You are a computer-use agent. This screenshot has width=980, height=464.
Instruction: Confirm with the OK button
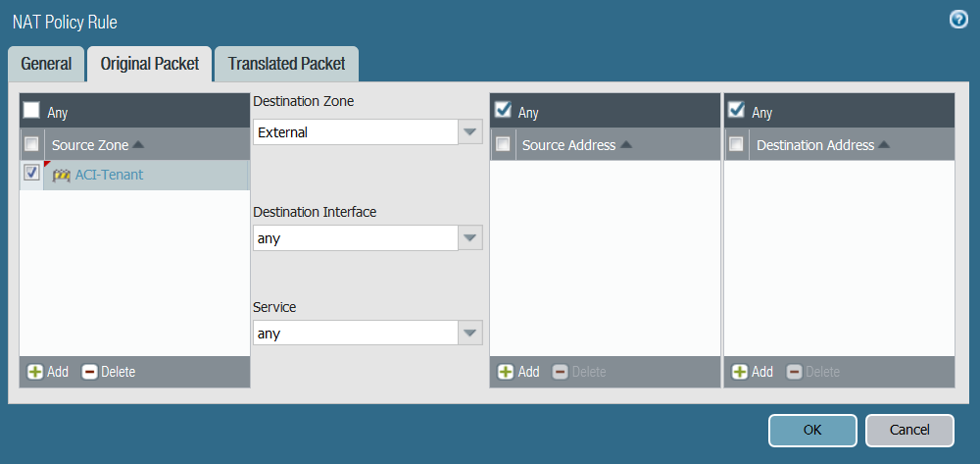[x=812, y=430]
